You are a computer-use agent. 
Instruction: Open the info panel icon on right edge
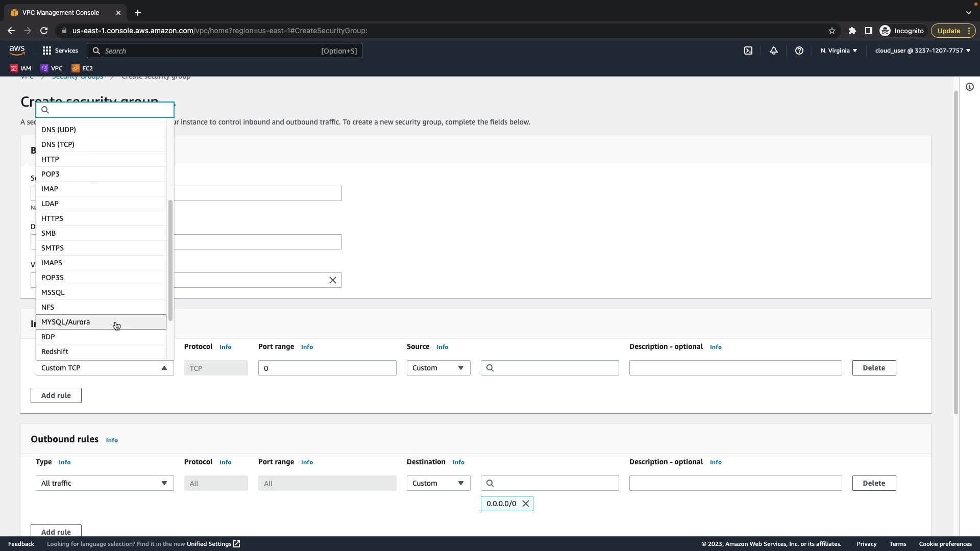[969, 87]
